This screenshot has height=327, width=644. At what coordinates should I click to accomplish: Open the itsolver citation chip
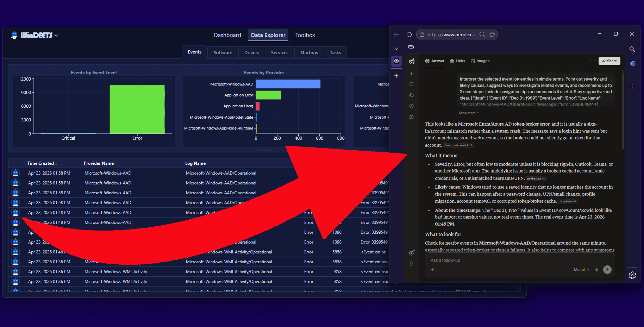coord(568,202)
